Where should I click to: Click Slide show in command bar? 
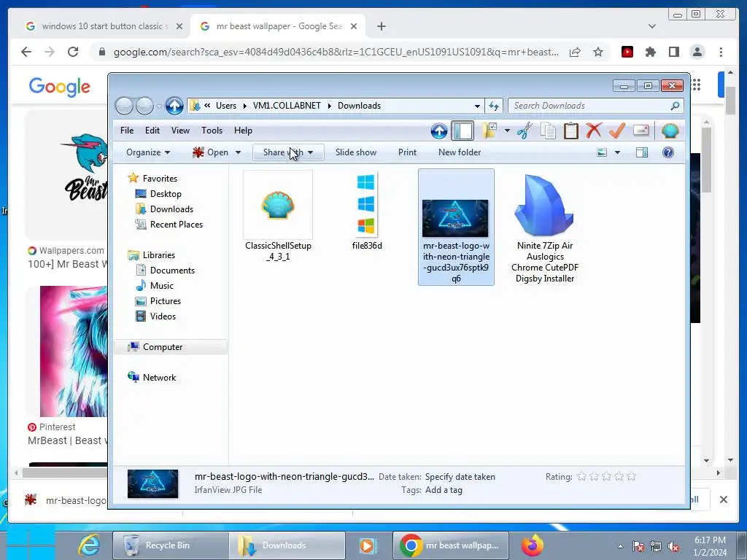pos(356,152)
